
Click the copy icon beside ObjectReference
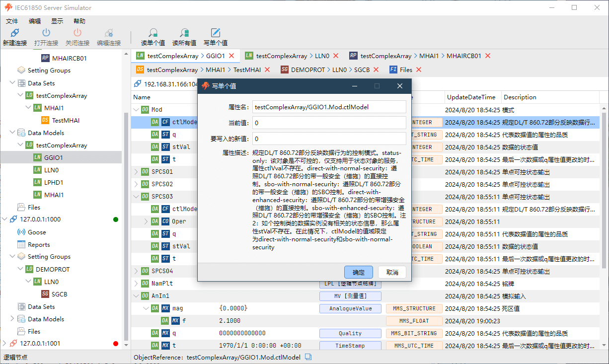pos(308,357)
